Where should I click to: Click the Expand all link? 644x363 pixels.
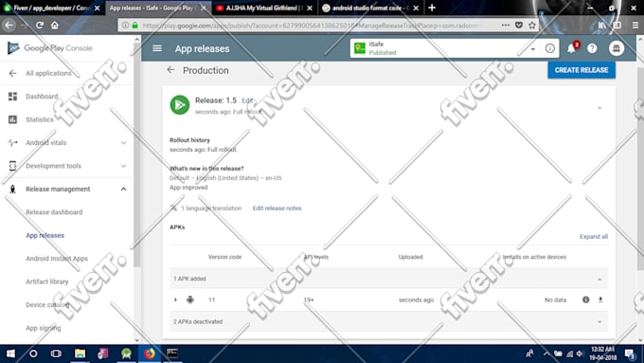coord(594,236)
